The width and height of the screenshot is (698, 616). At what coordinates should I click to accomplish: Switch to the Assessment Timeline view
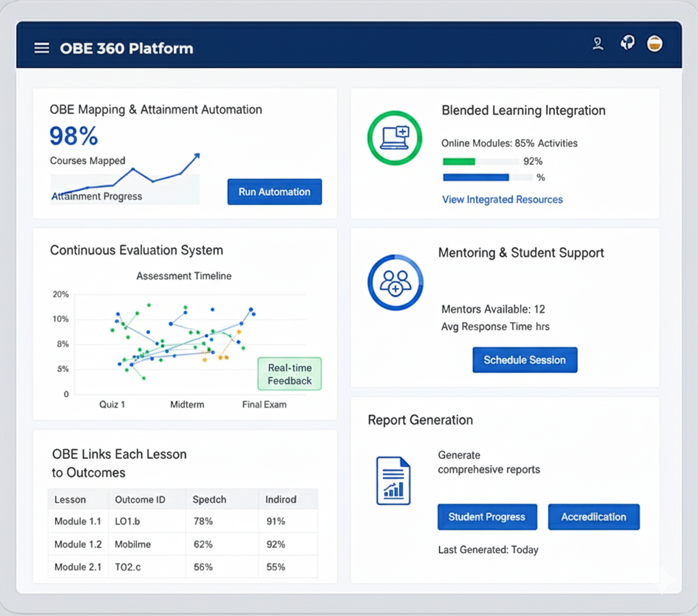pyautogui.click(x=183, y=276)
